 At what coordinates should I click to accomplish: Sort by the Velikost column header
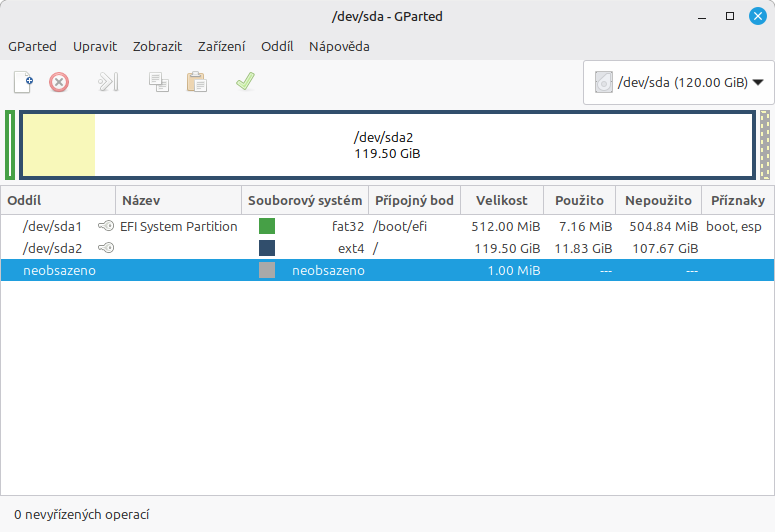click(501, 200)
